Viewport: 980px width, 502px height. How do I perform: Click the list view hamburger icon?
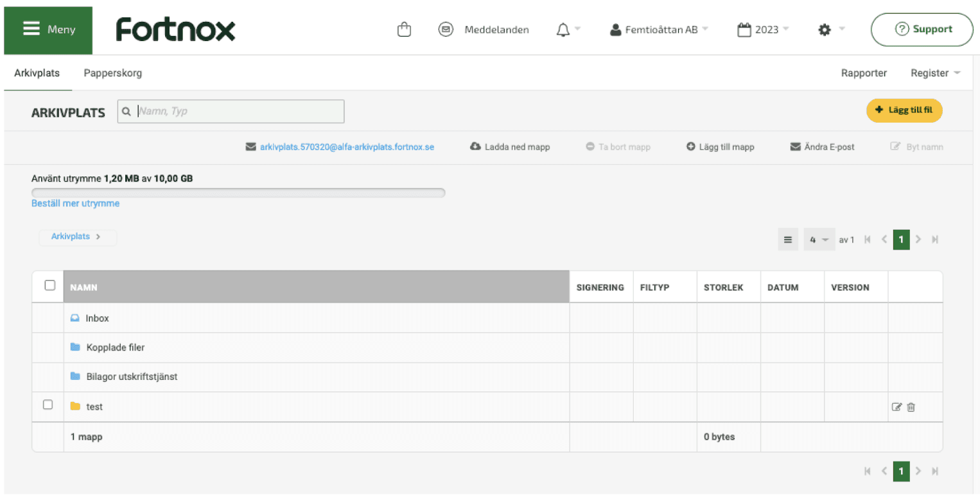click(x=787, y=239)
